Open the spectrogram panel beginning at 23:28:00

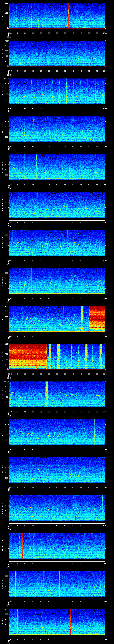57,470
